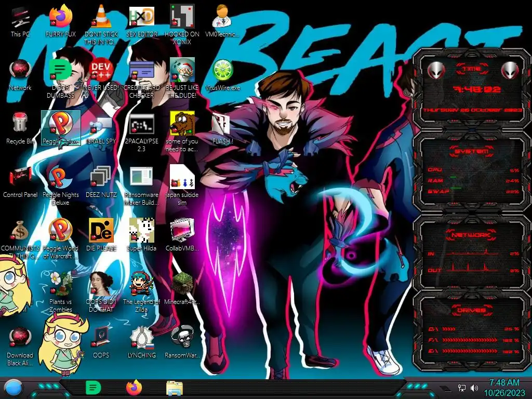The height and width of the screenshot is (399, 532).
Task: Click the taskbar date 10/26/2023
Action: tap(504, 393)
